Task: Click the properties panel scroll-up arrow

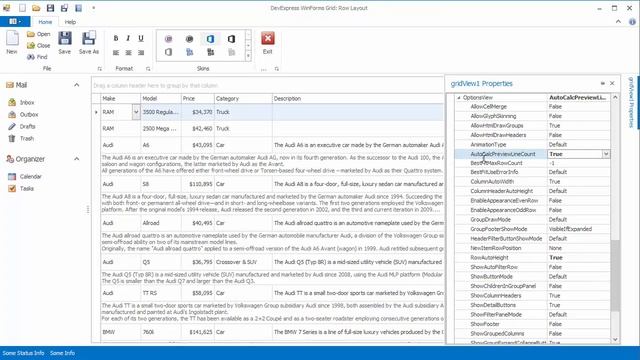Action: 615,98
